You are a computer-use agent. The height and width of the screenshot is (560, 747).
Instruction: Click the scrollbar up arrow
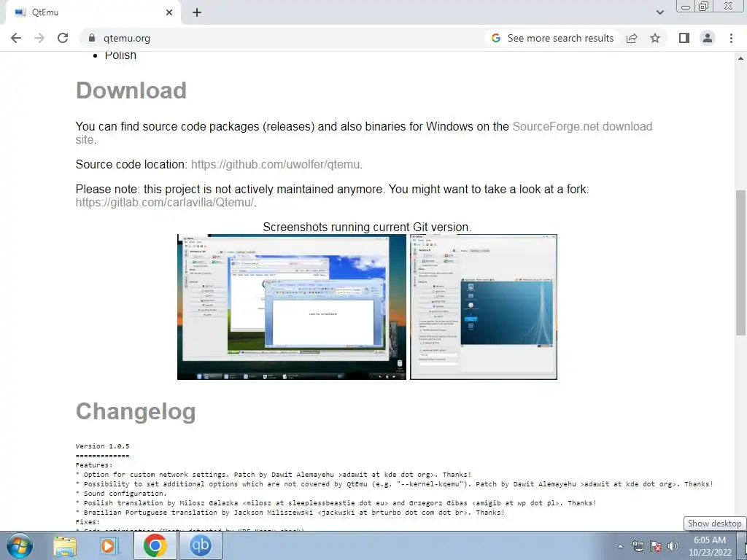pyautogui.click(x=740, y=58)
